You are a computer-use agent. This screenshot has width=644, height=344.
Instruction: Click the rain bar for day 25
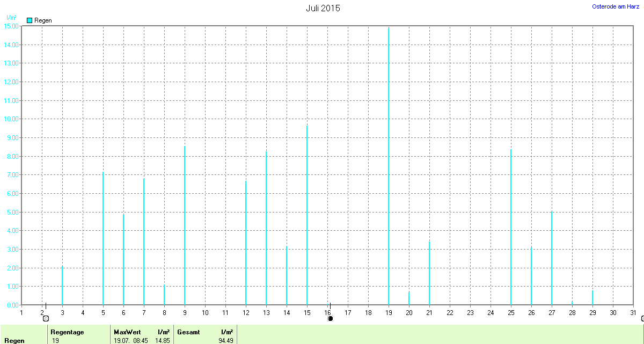[x=511, y=227]
